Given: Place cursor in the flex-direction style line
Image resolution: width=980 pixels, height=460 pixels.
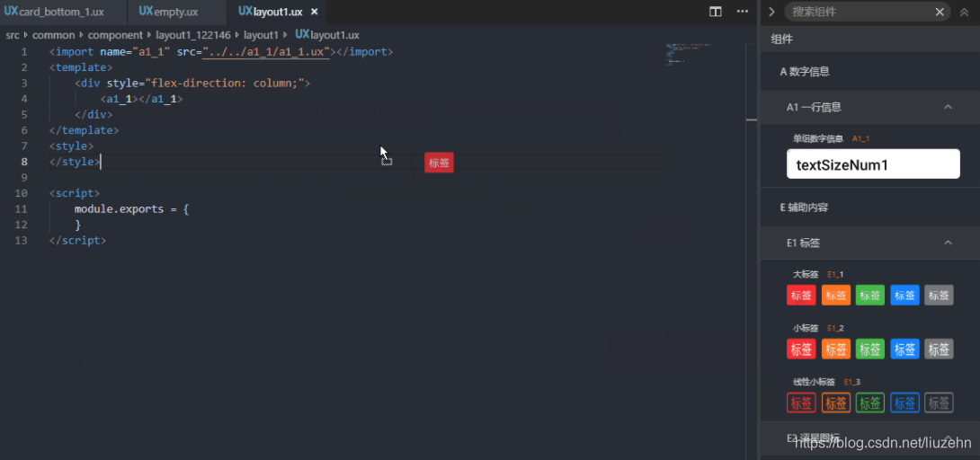Looking at the screenshot, I should click(192, 83).
